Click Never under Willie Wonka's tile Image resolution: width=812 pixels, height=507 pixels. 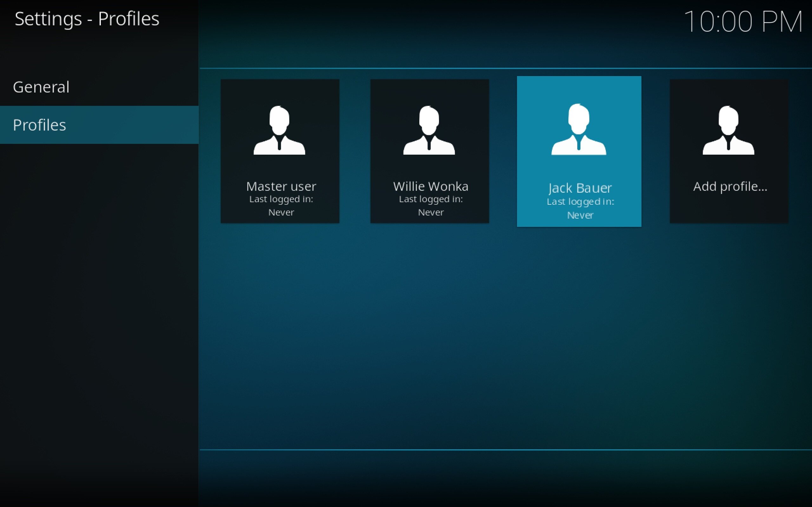coord(430,212)
